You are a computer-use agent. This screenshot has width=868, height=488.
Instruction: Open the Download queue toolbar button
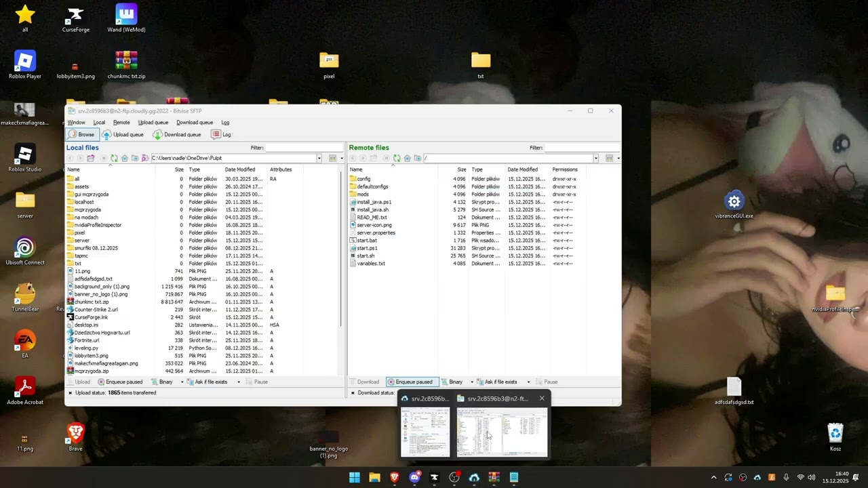pyautogui.click(x=176, y=134)
